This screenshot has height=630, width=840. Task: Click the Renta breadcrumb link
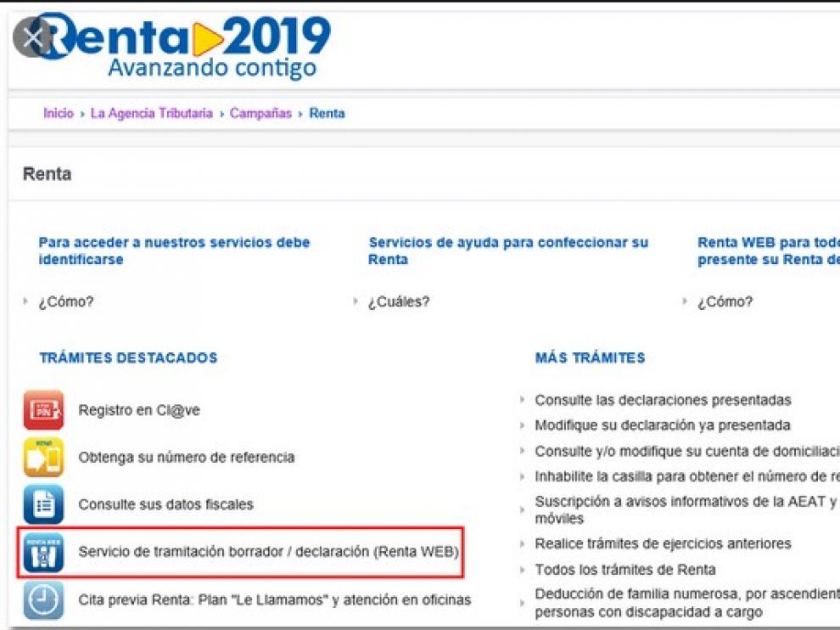(327, 113)
